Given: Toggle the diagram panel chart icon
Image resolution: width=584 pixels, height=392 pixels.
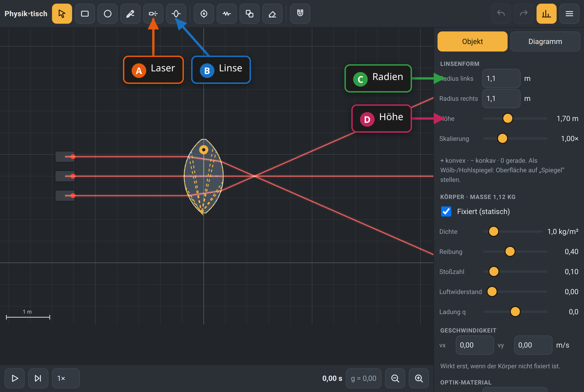Looking at the screenshot, I should 546,14.
